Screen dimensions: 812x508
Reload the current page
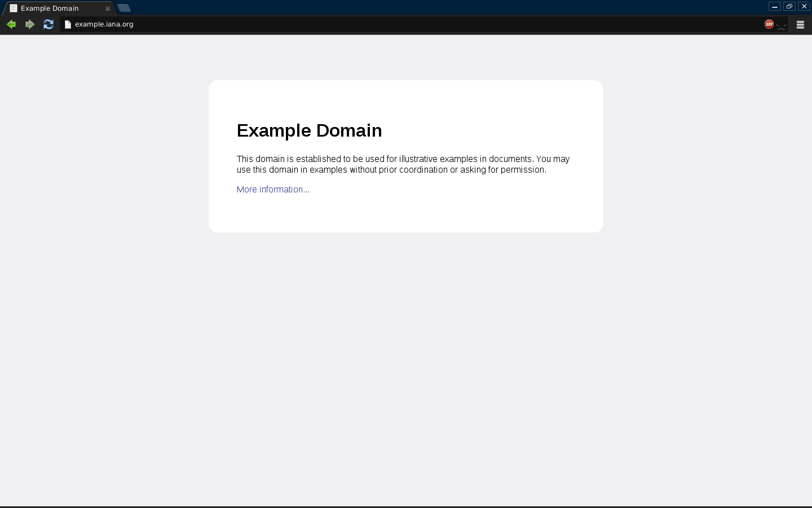[x=48, y=24]
